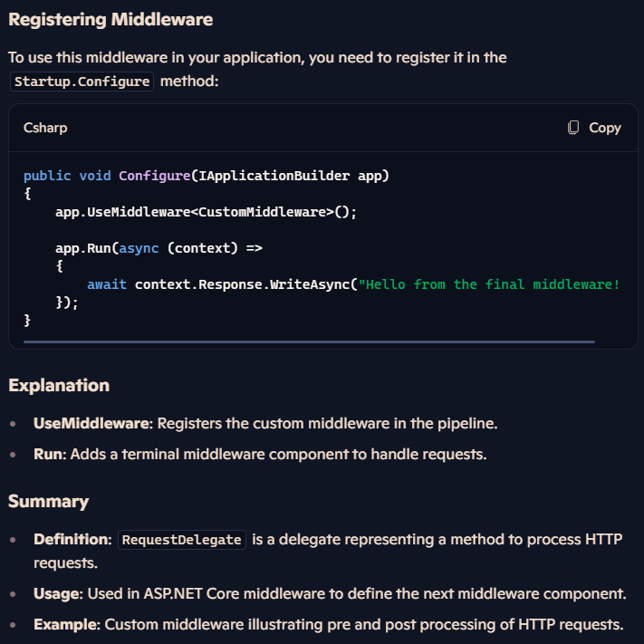This screenshot has width=644, height=644.
Task: Click the app.UseMiddleware<CustomMiddleware>() code line
Action: [x=207, y=212]
